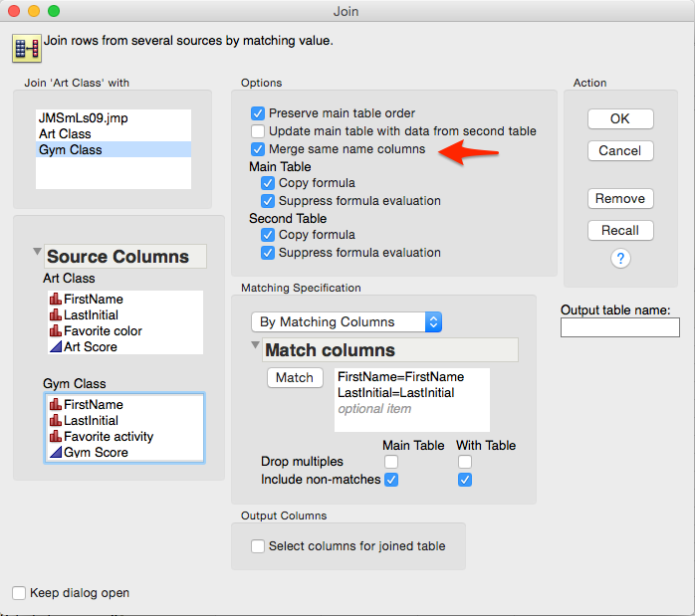Collapse the Match columns disclosure triangle
This screenshot has height=616, width=695.
click(256, 345)
